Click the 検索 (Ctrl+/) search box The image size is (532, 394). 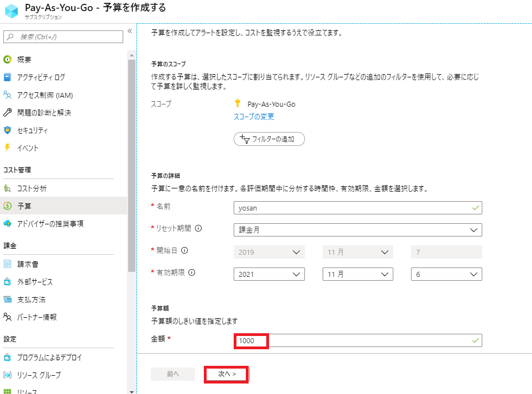63,36
